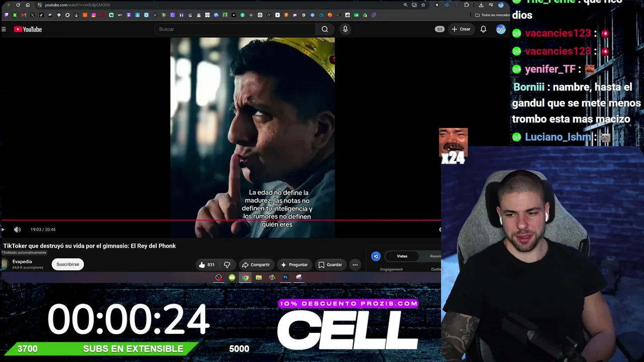644x362 pixels.
Task: Open the site info icon beside the URL
Action: (x=39, y=5)
